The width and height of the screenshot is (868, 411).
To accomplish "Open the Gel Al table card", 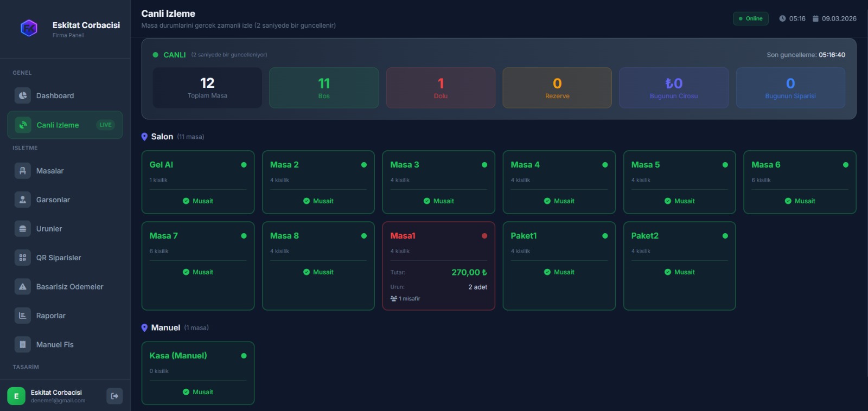I will pos(198,182).
